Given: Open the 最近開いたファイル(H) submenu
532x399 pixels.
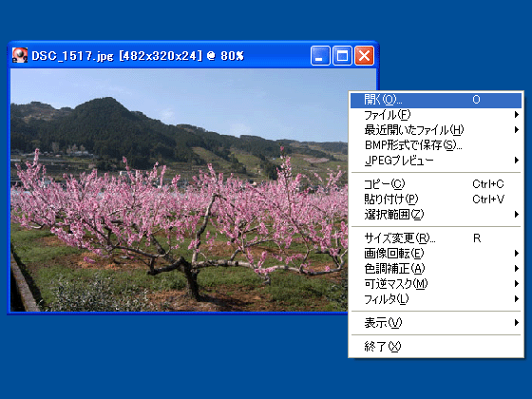Looking at the screenshot, I should 436,130.
